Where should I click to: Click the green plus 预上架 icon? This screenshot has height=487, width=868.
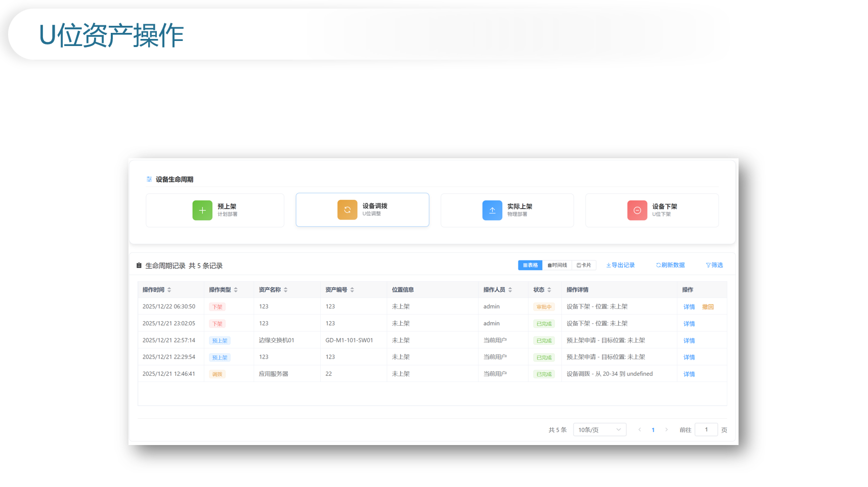[x=202, y=210]
